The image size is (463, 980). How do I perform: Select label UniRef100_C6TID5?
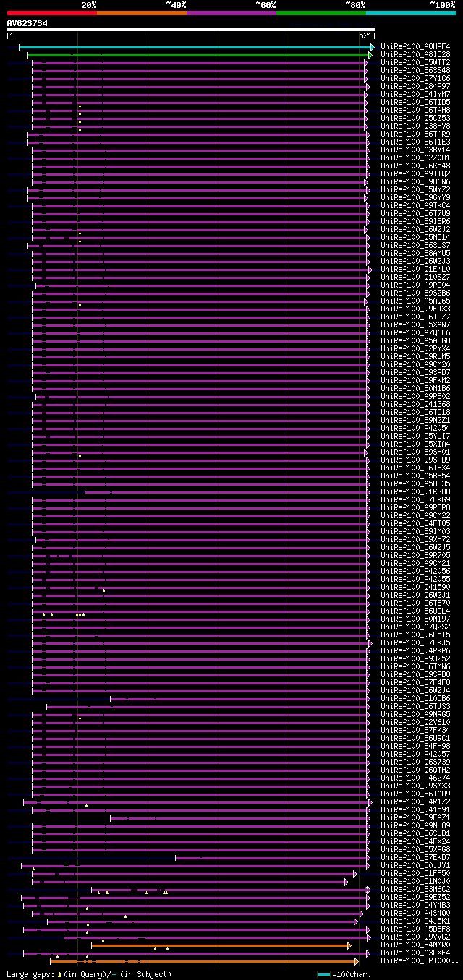click(415, 103)
